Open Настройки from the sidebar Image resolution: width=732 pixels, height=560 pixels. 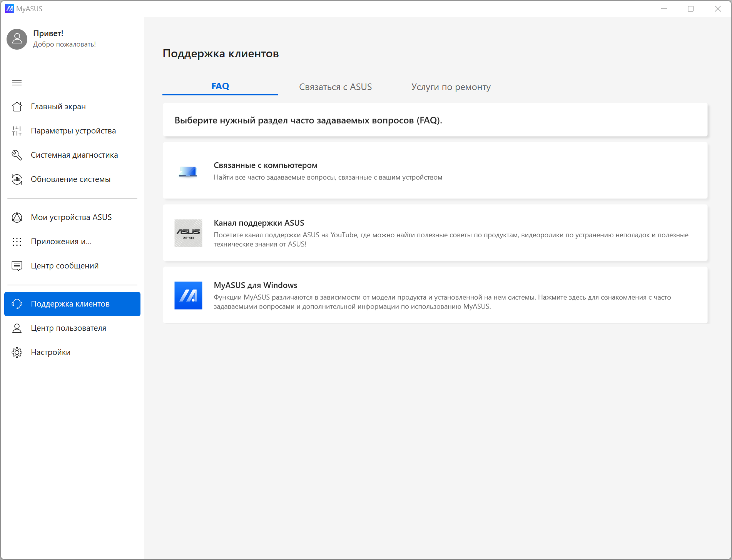pos(72,352)
